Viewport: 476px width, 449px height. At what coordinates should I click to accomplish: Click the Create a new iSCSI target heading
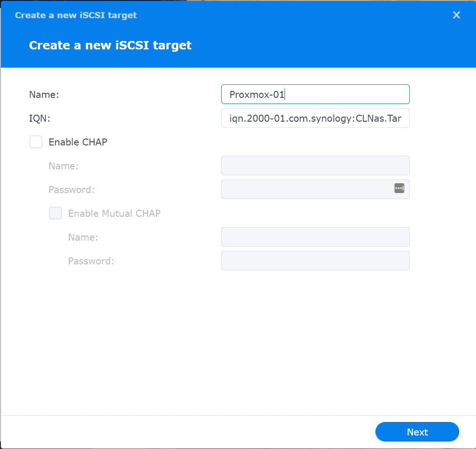pyautogui.click(x=110, y=45)
